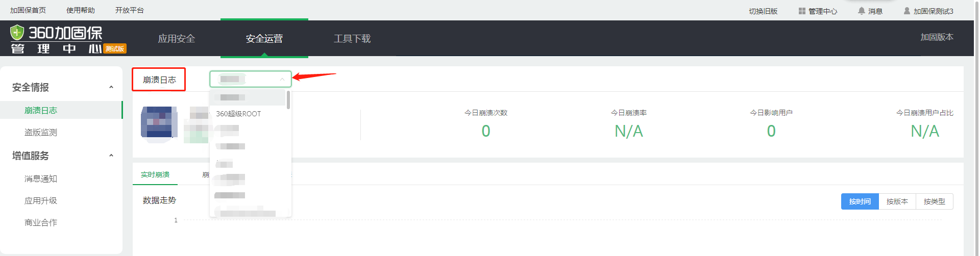Click the 管理中心 grid icon
Viewport: 980px width, 256px height.
802,11
